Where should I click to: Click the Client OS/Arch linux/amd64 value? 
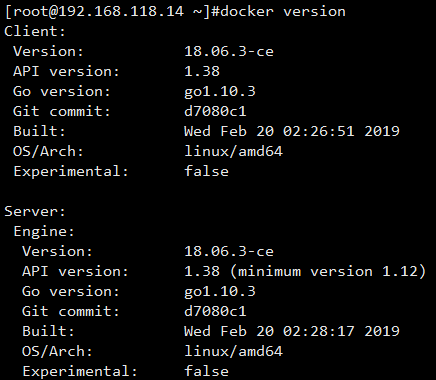[x=233, y=151]
